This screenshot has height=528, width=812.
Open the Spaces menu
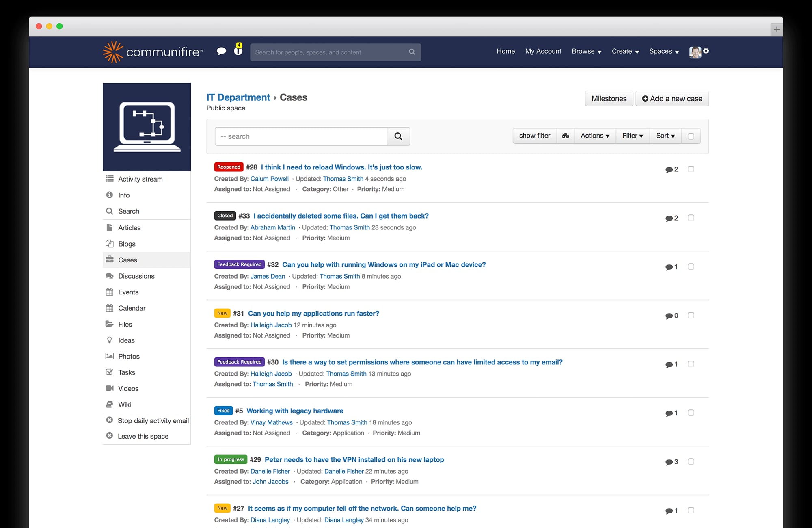[x=663, y=52]
